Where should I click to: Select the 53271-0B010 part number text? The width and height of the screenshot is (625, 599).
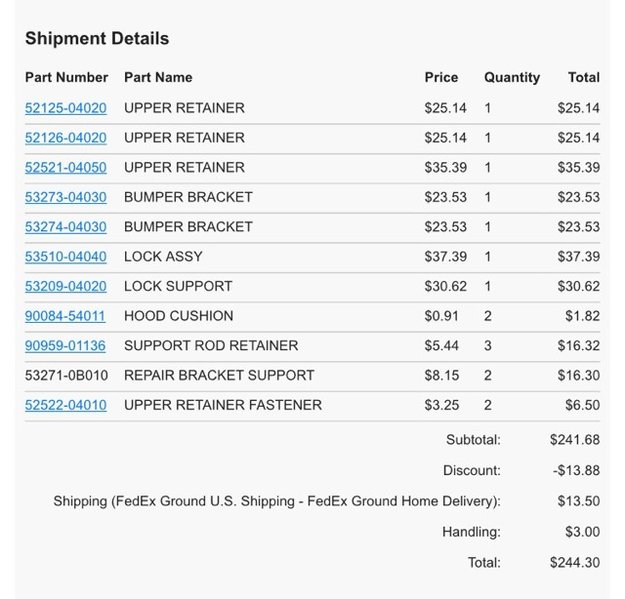[67, 375]
